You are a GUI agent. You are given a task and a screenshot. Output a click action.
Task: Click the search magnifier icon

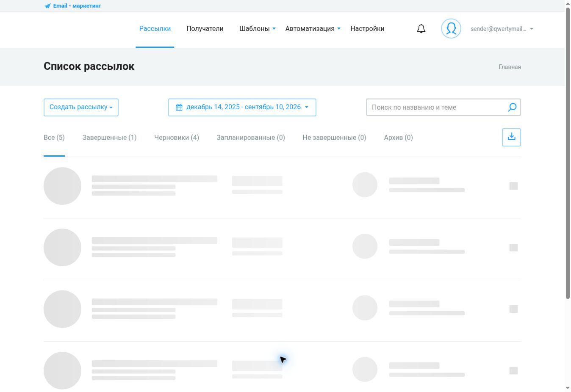click(512, 107)
